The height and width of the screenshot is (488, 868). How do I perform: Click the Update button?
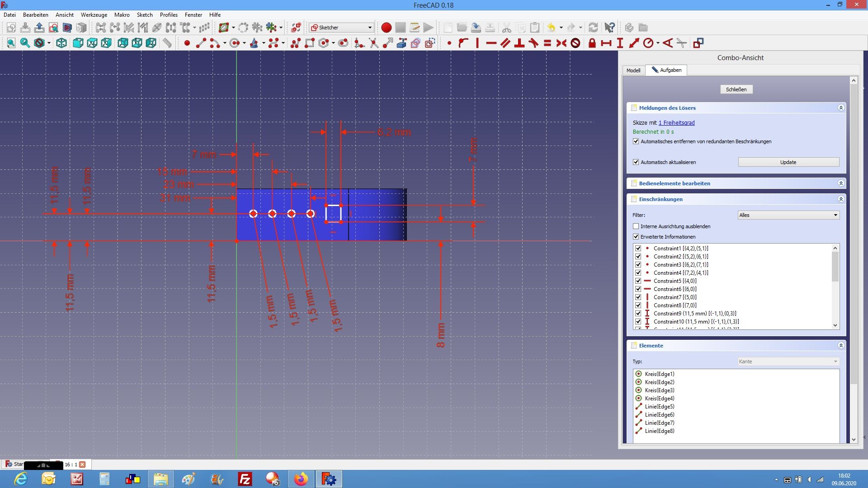(788, 162)
